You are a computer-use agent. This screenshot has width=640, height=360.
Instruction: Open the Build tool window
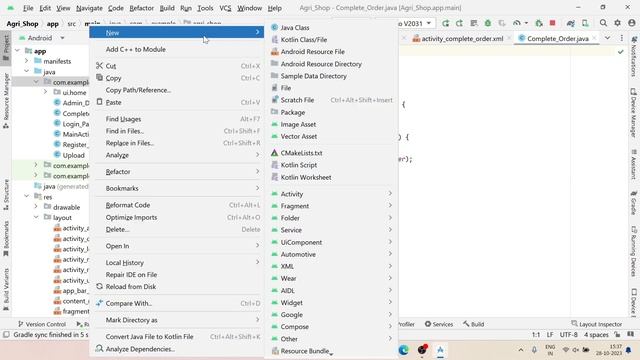tap(473, 324)
